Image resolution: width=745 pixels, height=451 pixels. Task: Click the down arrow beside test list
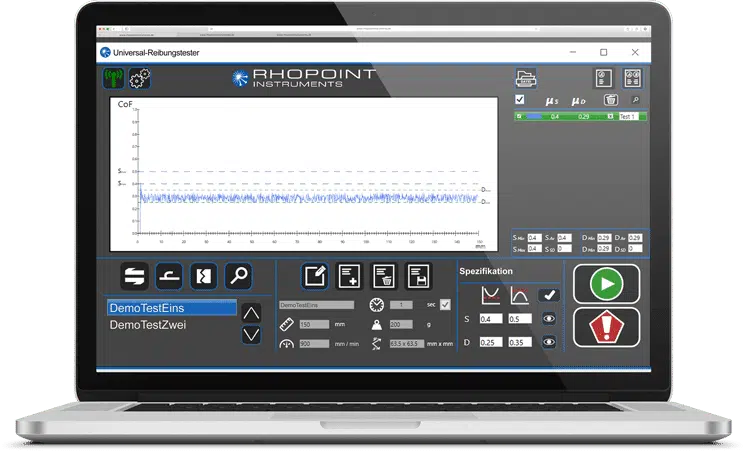(x=252, y=334)
